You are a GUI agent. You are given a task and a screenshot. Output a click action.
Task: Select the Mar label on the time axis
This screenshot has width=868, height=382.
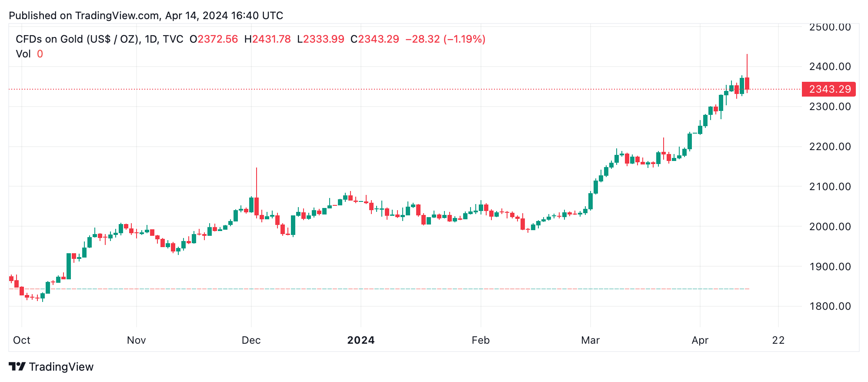pos(590,340)
